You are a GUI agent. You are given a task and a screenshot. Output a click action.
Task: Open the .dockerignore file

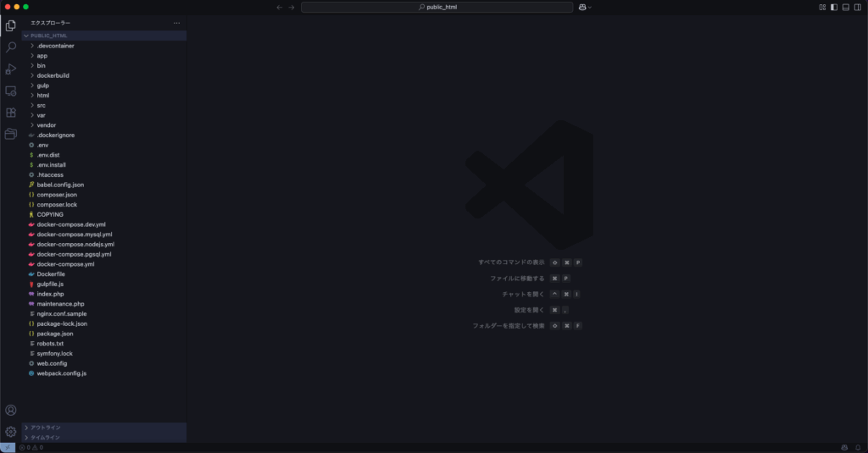104,135
